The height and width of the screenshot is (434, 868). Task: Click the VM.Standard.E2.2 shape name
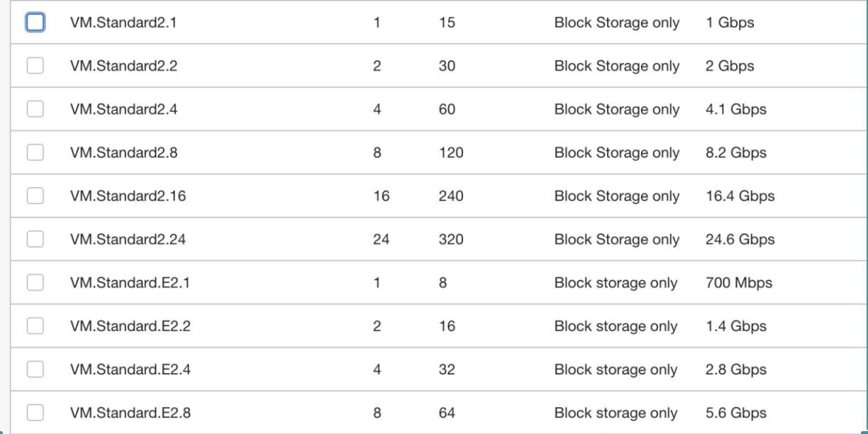pos(130,326)
